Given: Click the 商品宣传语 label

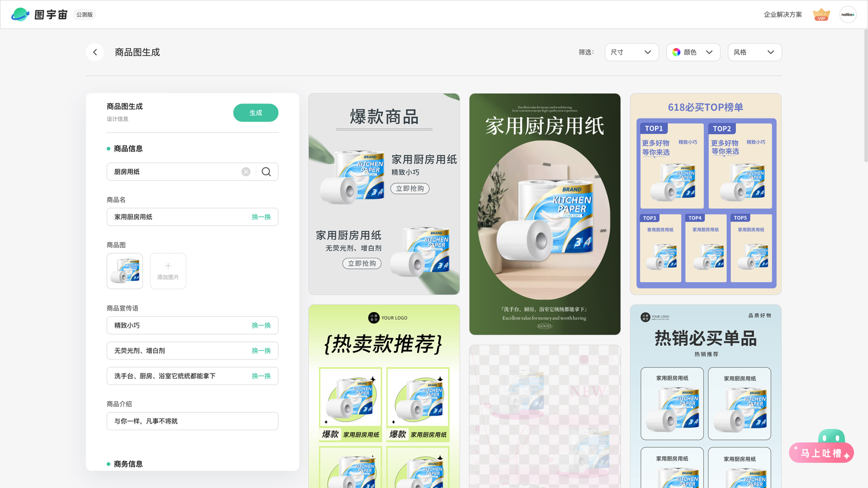Looking at the screenshot, I should point(122,308).
